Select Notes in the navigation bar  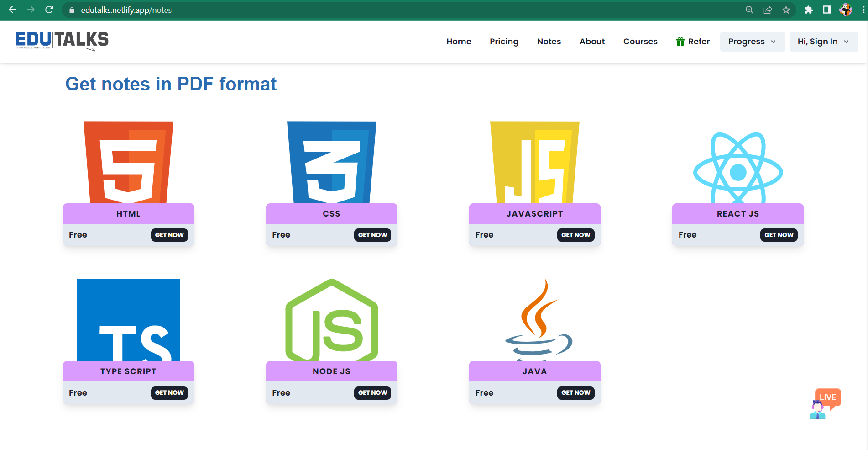pyautogui.click(x=549, y=42)
